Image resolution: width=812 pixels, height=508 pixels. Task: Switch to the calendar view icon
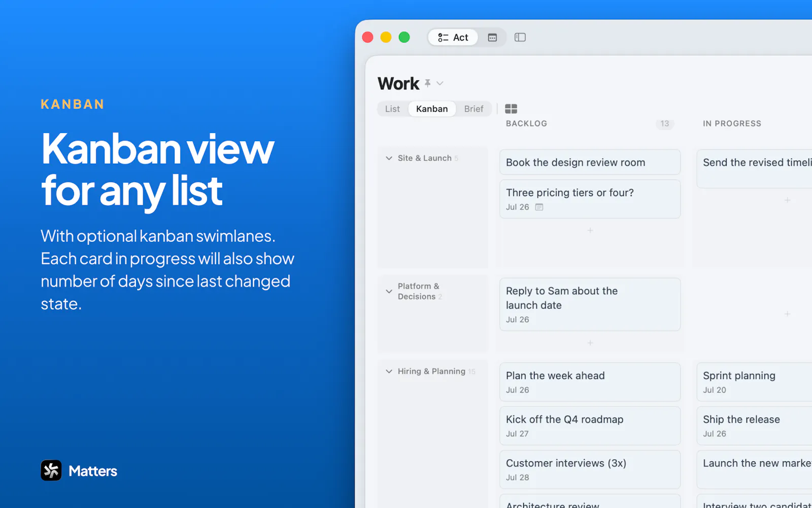[x=492, y=37]
